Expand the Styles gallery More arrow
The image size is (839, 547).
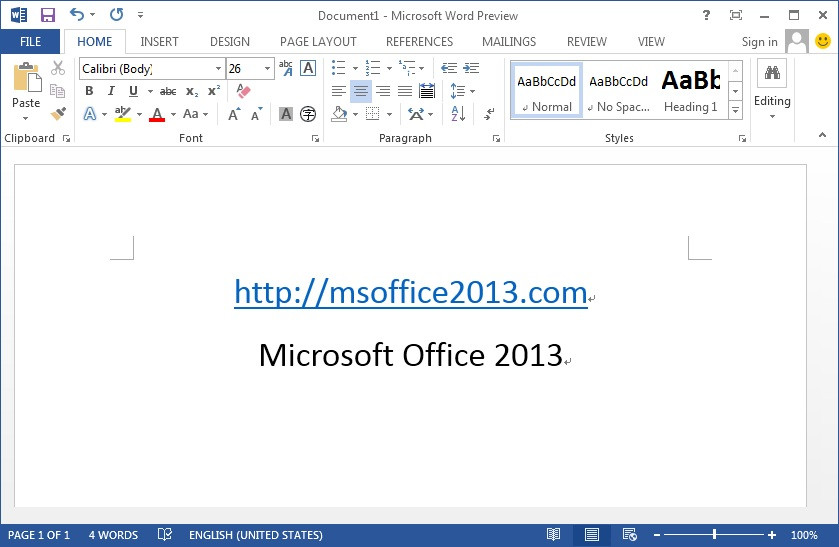pyautogui.click(x=736, y=110)
